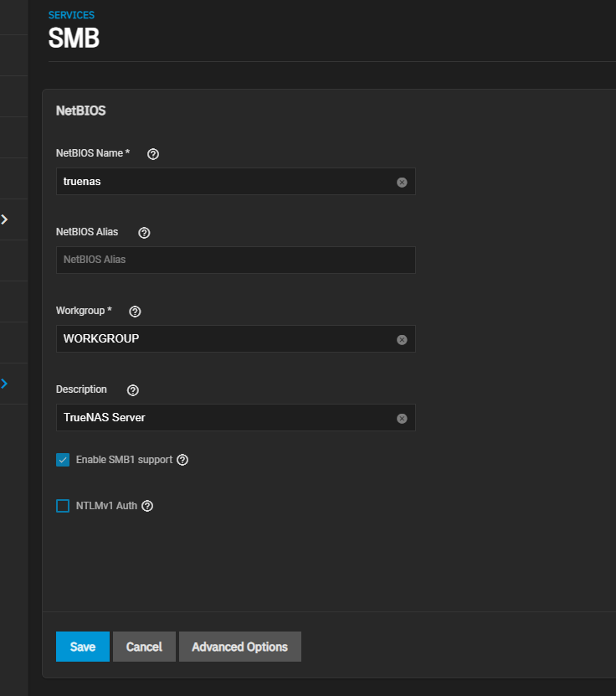The height and width of the screenshot is (696, 616).
Task: Disable the Enable SMB1 support checkbox
Action: tap(63, 460)
